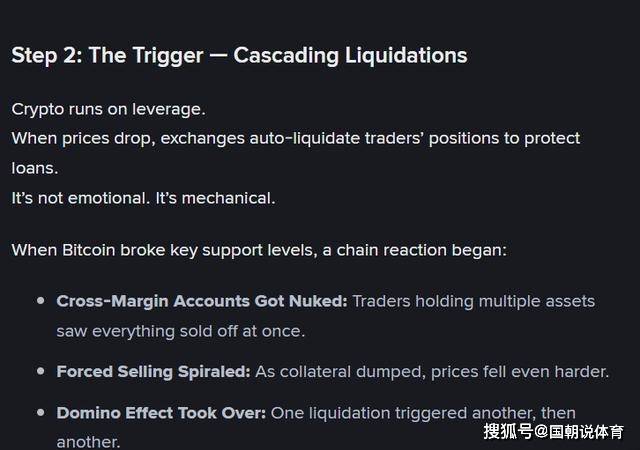Click the text "Traders holding multiple assets"
Viewport: 640px width, 450px height.
pos(473,300)
